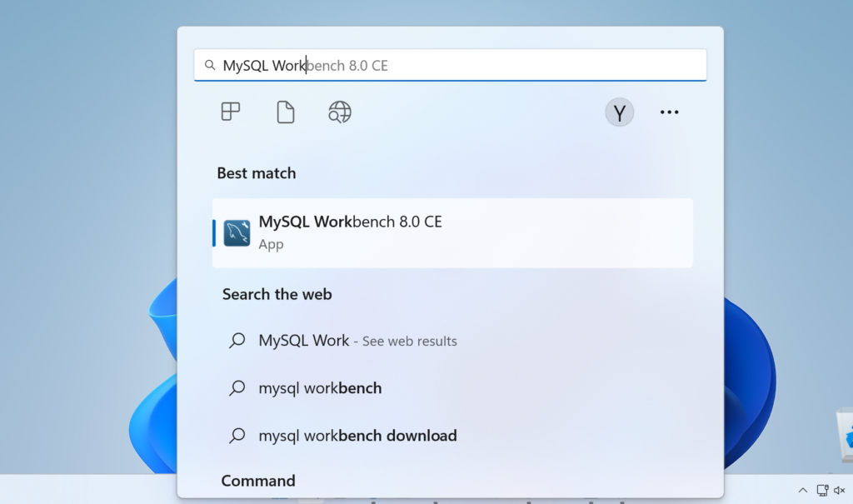Screen dimensions: 853x504
Task: Launch the Best match result row
Action: [452, 232]
